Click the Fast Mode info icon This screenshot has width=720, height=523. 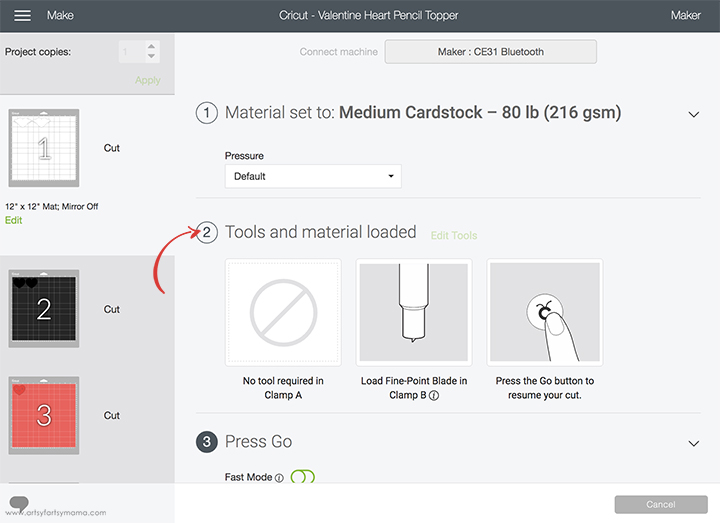point(279,478)
